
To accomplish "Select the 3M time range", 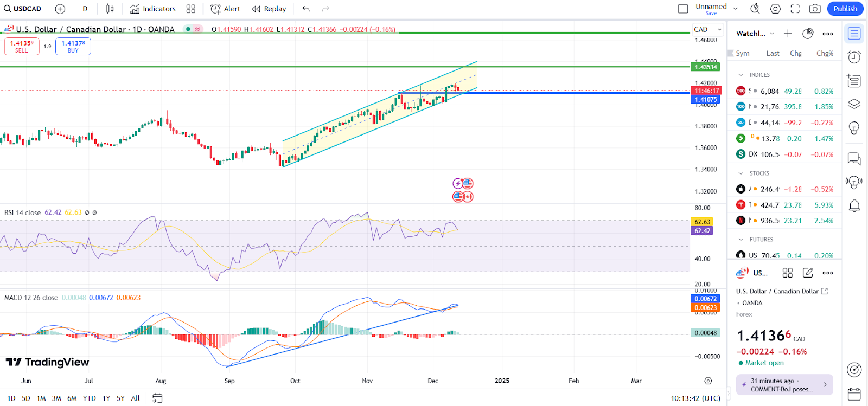I will tap(56, 398).
